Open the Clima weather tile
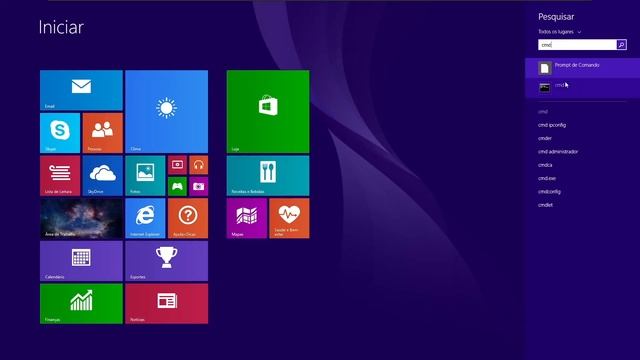Screen dimensions: 640x360 point(167,111)
